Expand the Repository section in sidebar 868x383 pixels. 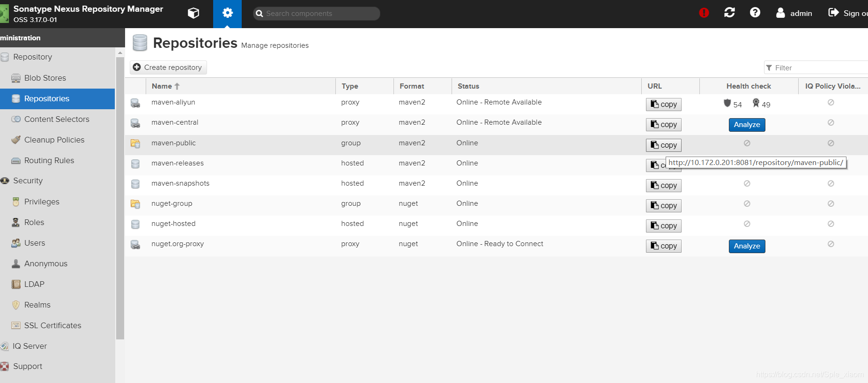tap(57, 57)
